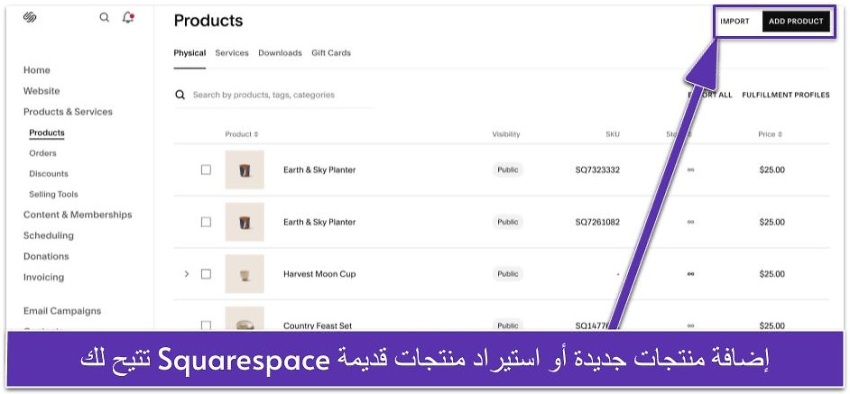The image size is (850, 394).
Task: Focus the product search field
Action: (274, 95)
